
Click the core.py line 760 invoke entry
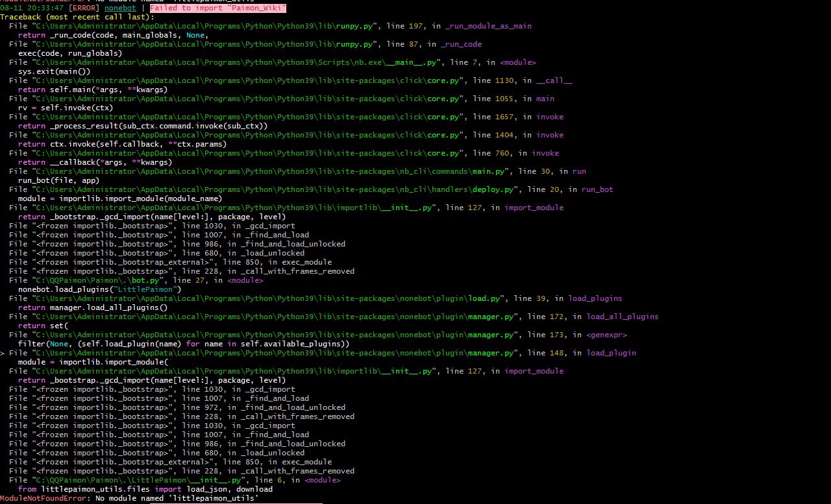(x=284, y=153)
